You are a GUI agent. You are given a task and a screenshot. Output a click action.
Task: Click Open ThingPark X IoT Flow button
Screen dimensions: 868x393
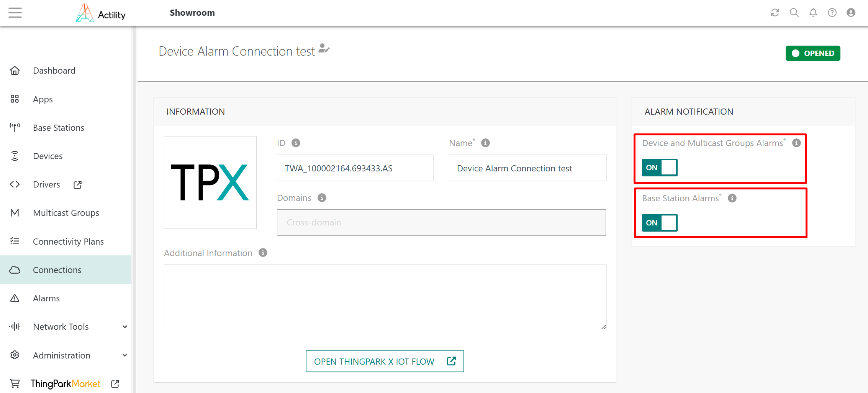[x=385, y=361]
